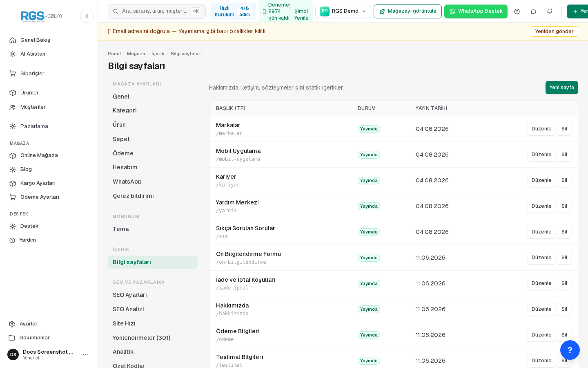Open the chat bubble icon in the top bar
Screen dimensions: 588x368
[533, 11]
